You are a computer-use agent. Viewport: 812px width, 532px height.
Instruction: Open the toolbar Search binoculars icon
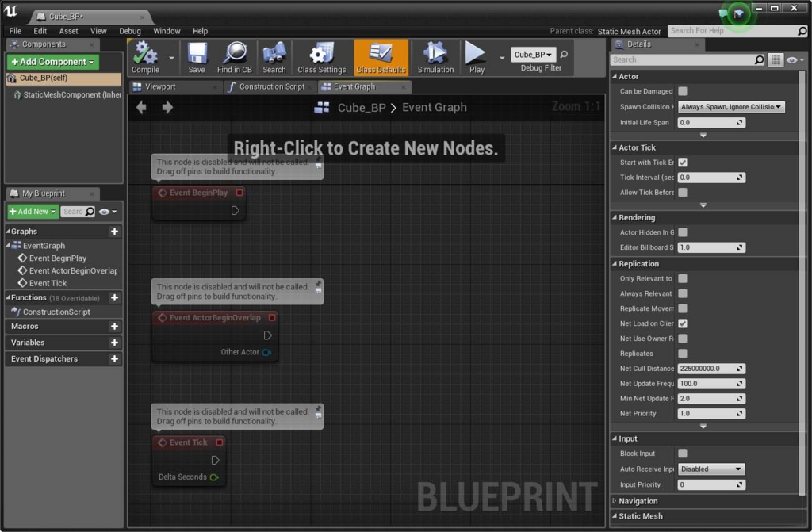click(274, 58)
